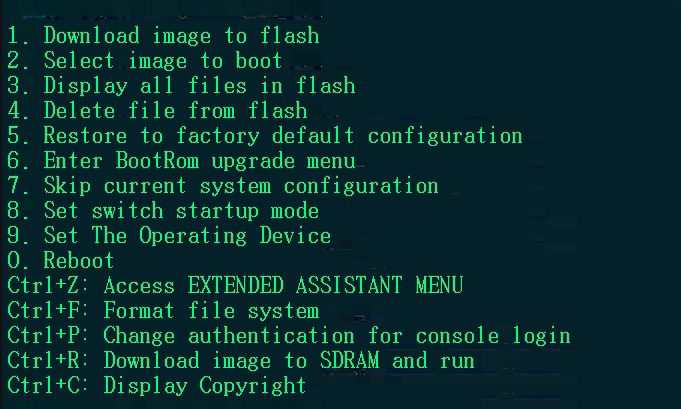Choose 'Set switch startup mode' line
The image size is (681, 409).
[163, 211]
